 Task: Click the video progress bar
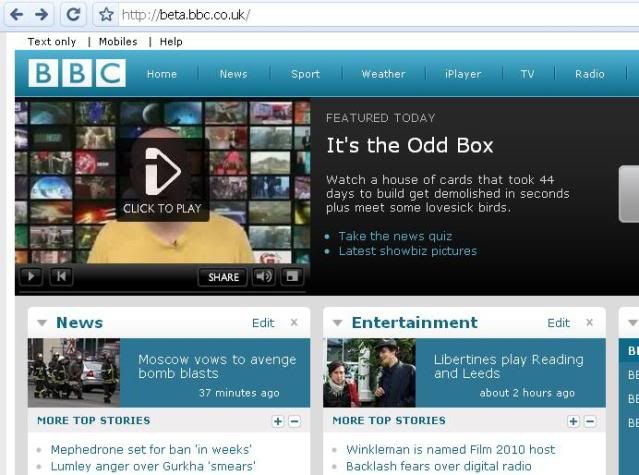click(163, 292)
